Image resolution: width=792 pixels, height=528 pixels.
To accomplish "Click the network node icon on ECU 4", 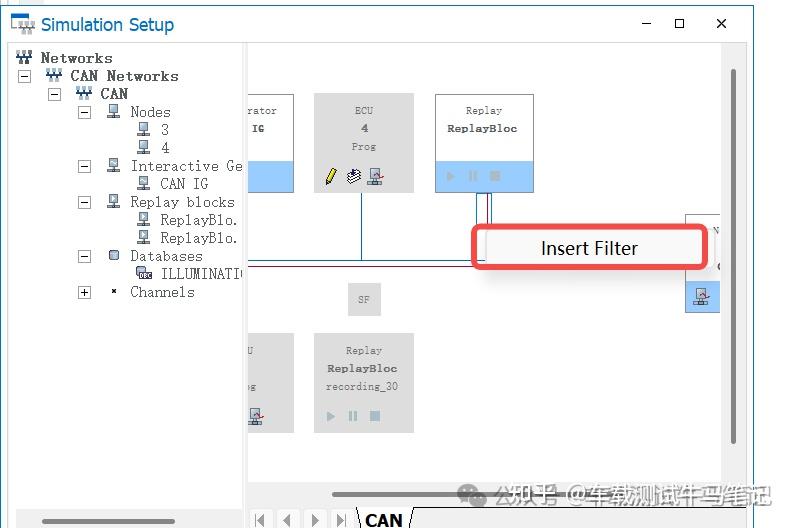I will point(375,176).
